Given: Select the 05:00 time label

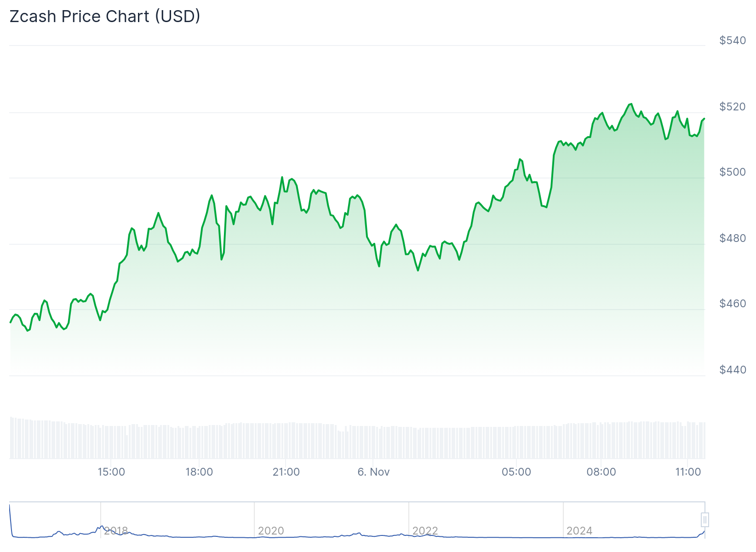Looking at the screenshot, I should (516, 471).
